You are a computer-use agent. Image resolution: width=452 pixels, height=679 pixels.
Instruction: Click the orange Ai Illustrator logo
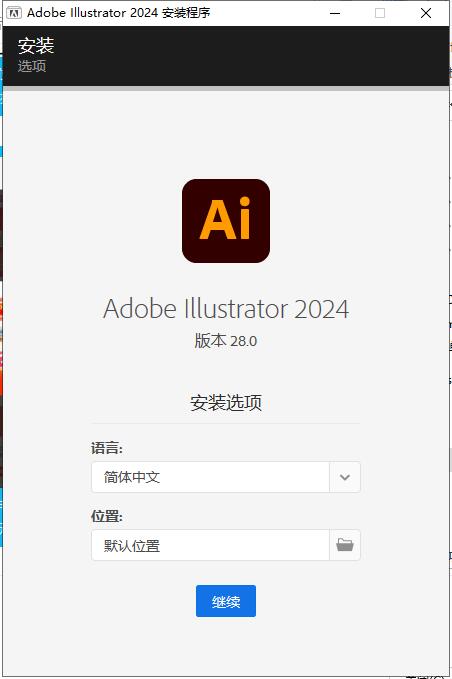pos(226,221)
